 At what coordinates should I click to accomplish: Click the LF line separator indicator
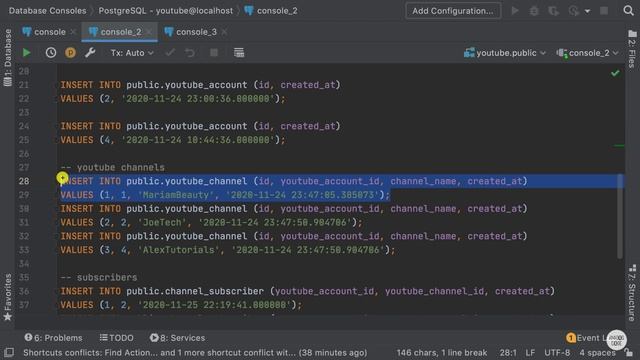(530, 352)
